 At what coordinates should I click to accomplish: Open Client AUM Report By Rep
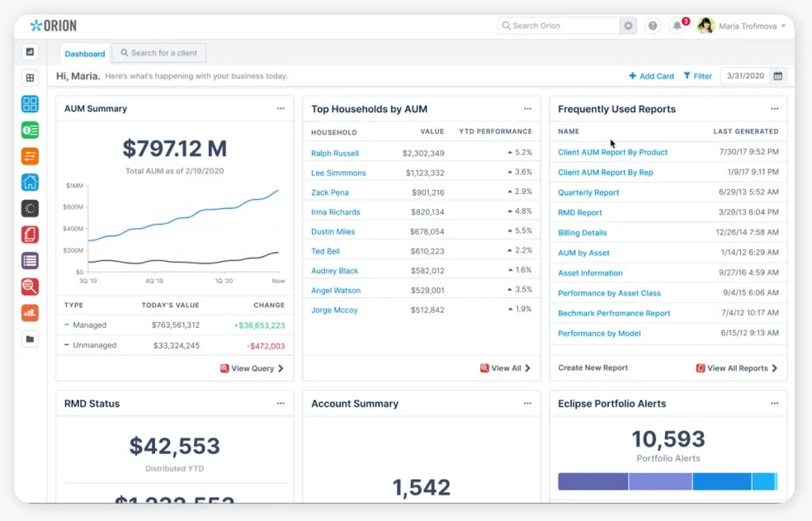point(606,172)
